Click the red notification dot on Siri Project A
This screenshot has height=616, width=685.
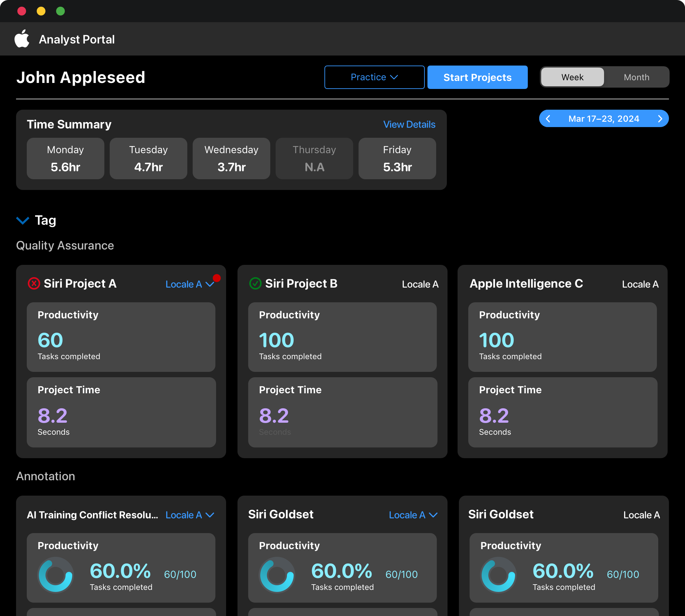(x=217, y=278)
